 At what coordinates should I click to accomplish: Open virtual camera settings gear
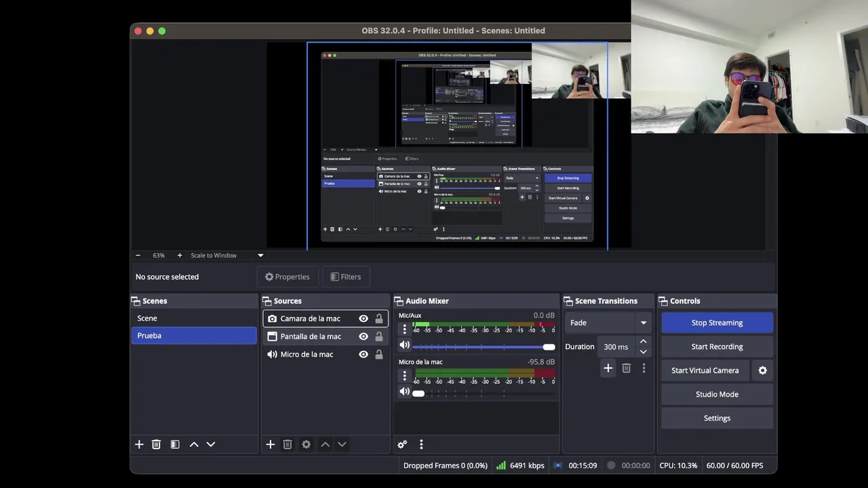click(x=763, y=371)
